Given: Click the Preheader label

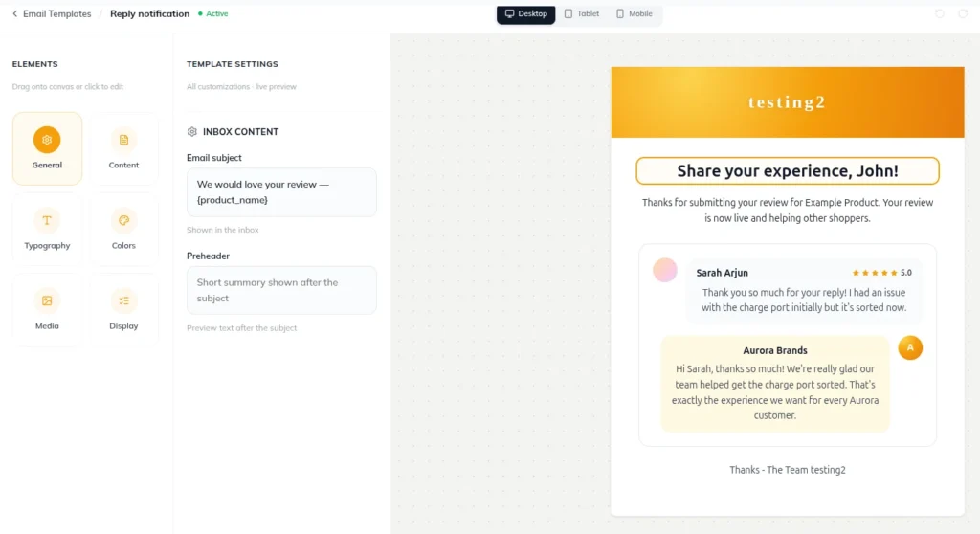Looking at the screenshot, I should click(208, 256).
